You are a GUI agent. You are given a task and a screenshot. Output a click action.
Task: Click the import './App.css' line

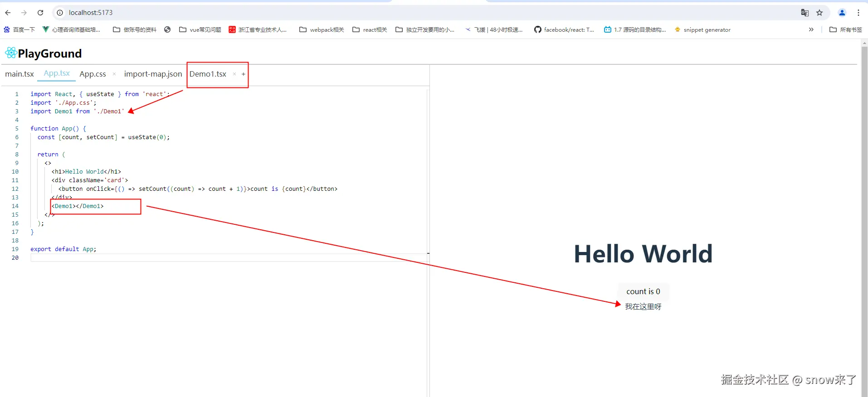tap(63, 103)
